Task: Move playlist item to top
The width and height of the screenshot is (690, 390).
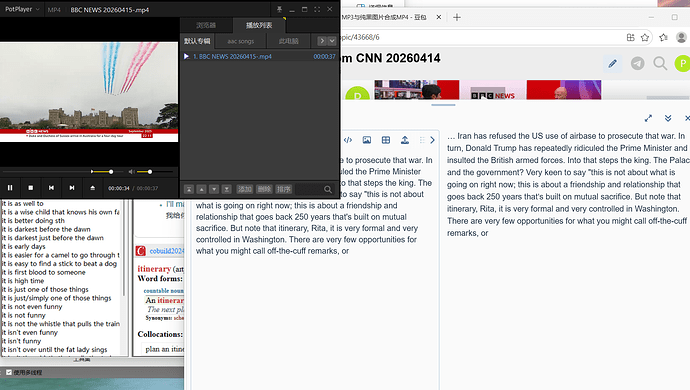Action: [189, 189]
